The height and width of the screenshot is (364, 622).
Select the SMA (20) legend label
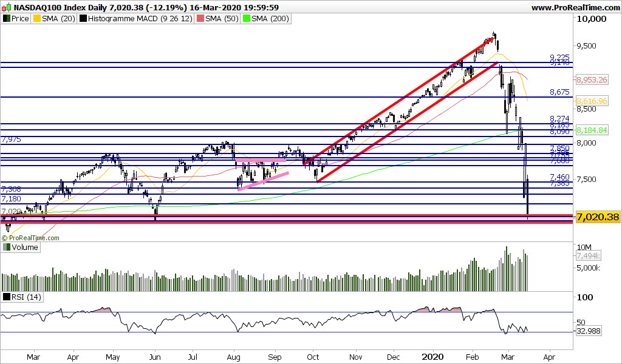point(58,19)
